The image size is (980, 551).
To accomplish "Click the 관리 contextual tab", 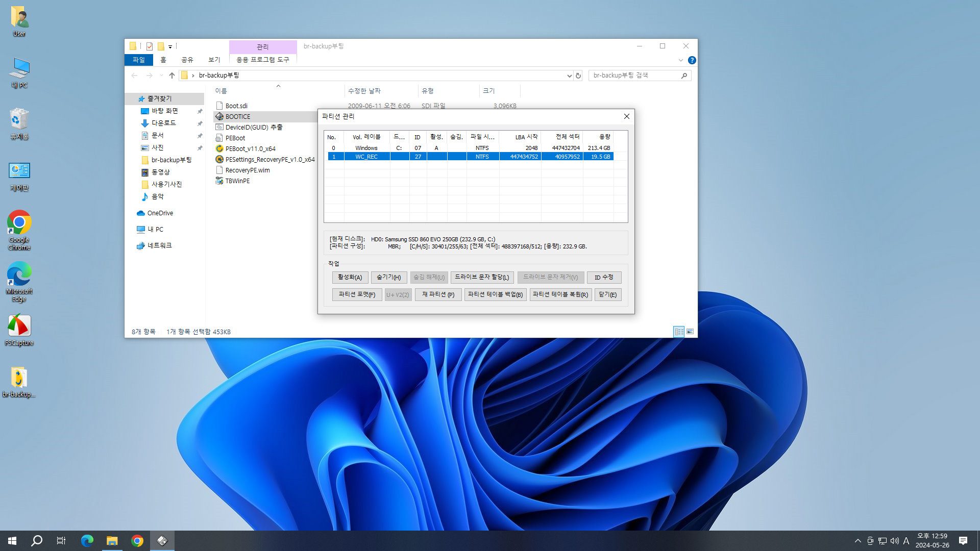I will click(263, 46).
